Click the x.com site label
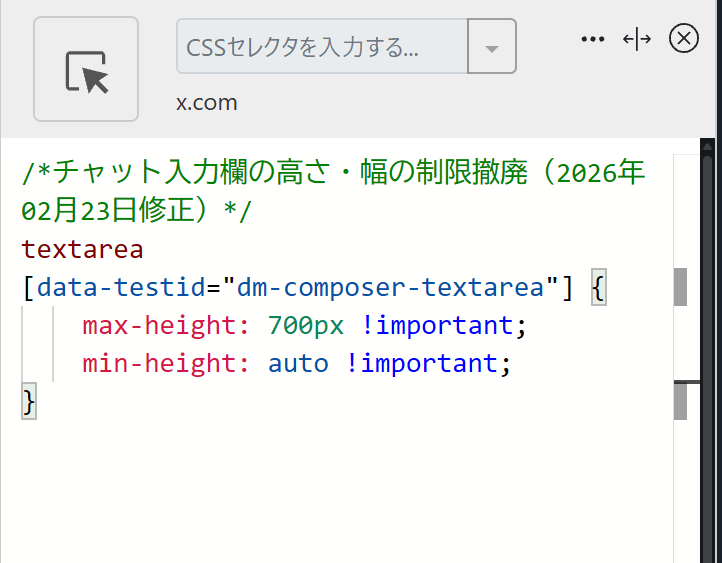Viewport: 722px width, 563px height. (x=207, y=103)
